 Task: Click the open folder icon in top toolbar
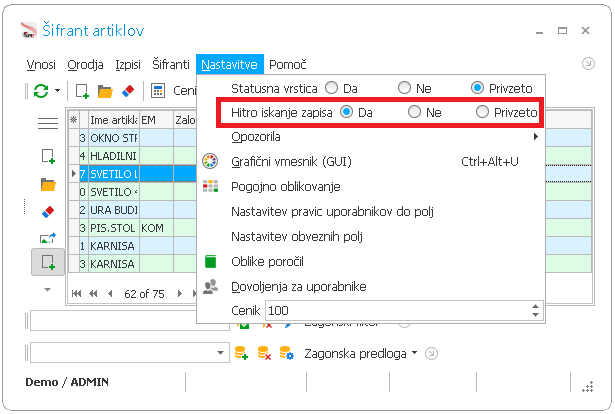(104, 91)
